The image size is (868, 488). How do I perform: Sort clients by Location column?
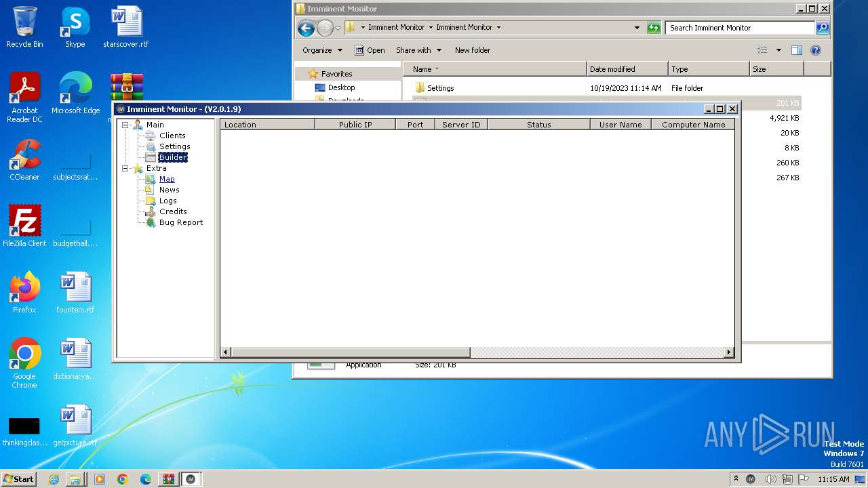pyautogui.click(x=267, y=125)
